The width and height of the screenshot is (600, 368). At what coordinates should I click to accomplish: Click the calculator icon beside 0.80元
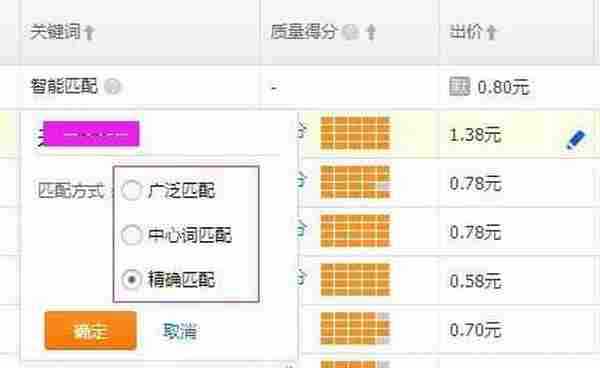coord(459,86)
